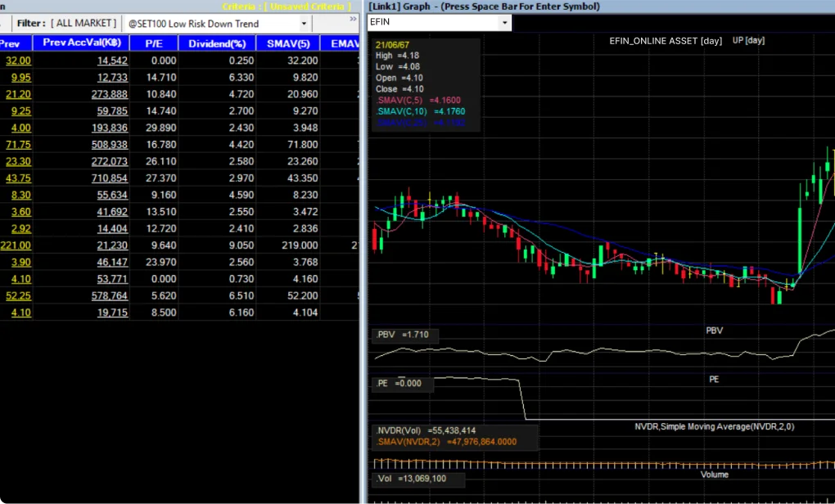
Task: Select AccVal cell 14,542
Action: pyautogui.click(x=112, y=61)
